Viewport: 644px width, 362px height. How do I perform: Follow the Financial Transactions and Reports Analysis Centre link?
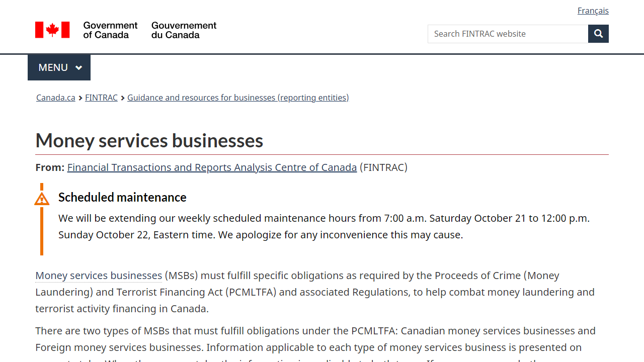pyautogui.click(x=212, y=167)
